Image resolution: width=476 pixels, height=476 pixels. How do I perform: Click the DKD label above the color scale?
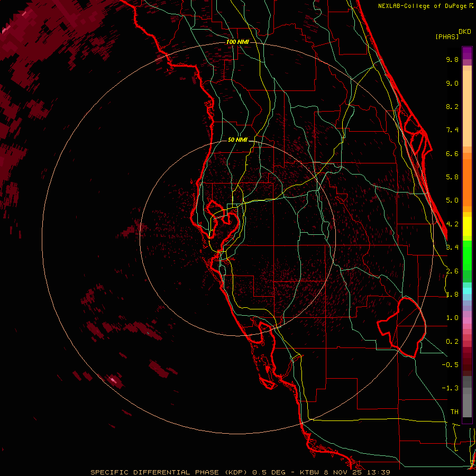tap(464, 32)
